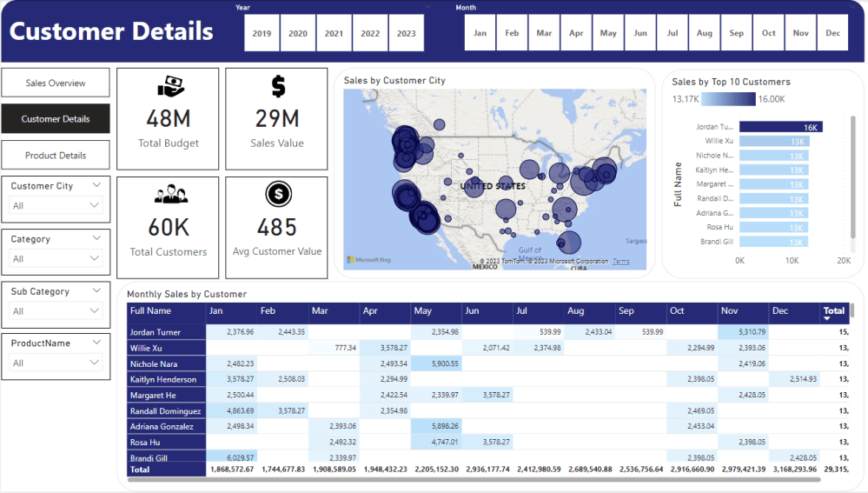Select the Customer Details page button

56,118
